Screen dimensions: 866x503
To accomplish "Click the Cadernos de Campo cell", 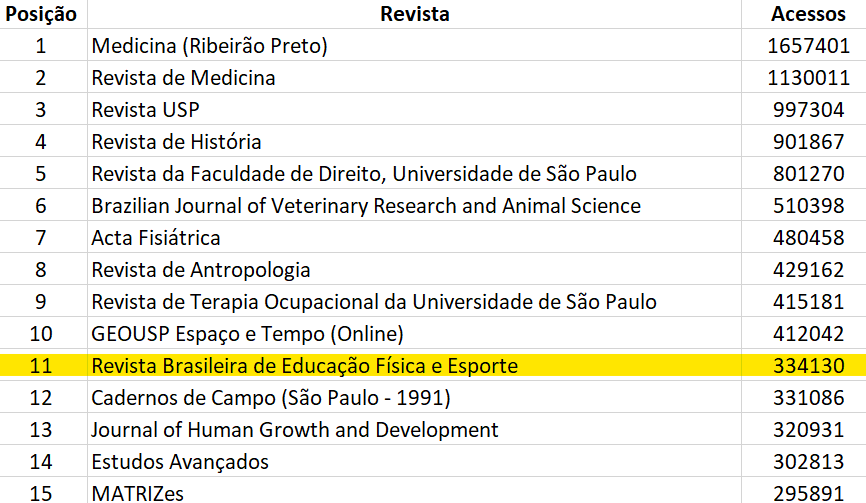I will 414,398.
